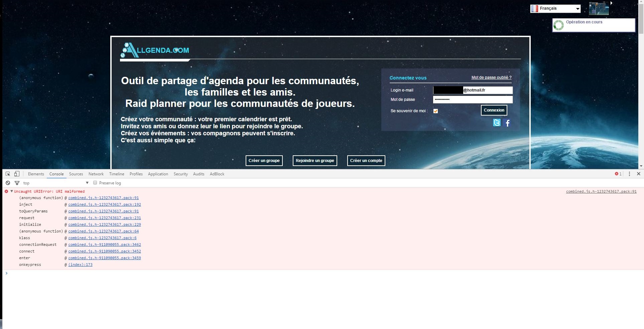The image size is (644, 329).
Task: Switch to the Console tab
Action: 56,174
